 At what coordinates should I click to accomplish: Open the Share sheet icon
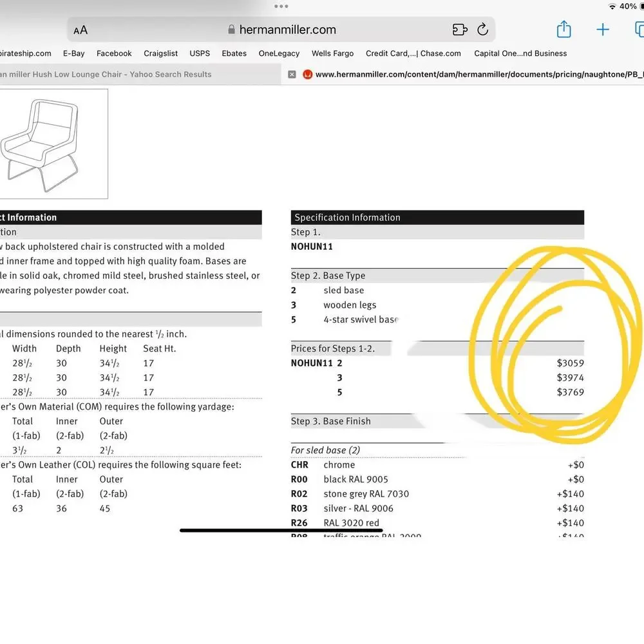(x=563, y=29)
